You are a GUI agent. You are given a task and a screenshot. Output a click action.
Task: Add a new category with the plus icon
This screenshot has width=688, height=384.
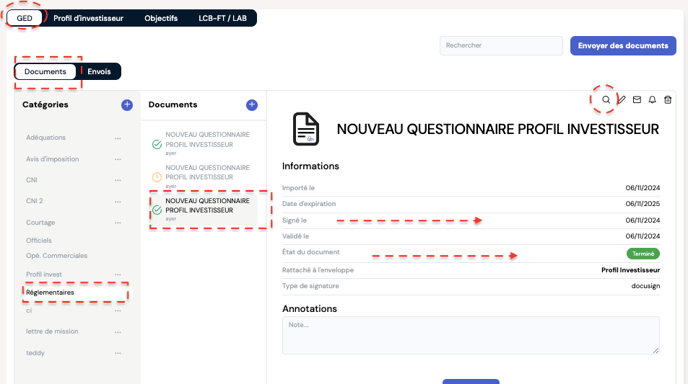tap(127, 105)
